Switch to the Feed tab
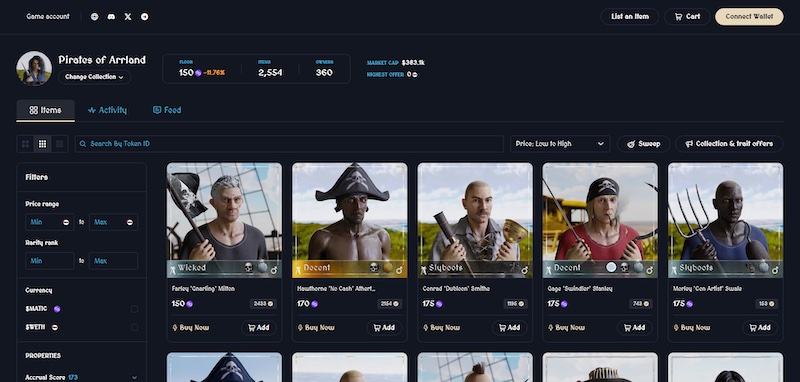The image size is (800, 382). click(167, 110)
